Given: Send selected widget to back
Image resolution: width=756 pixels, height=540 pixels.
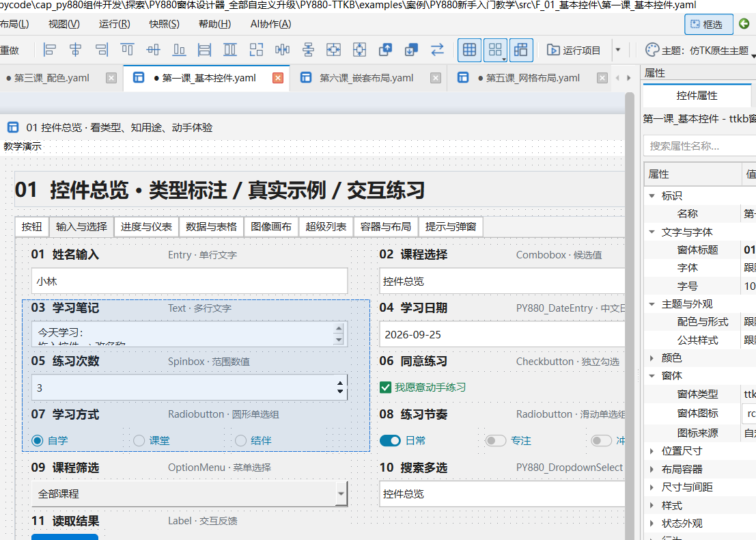Looking at the screenshot, I should pos(411,50).
